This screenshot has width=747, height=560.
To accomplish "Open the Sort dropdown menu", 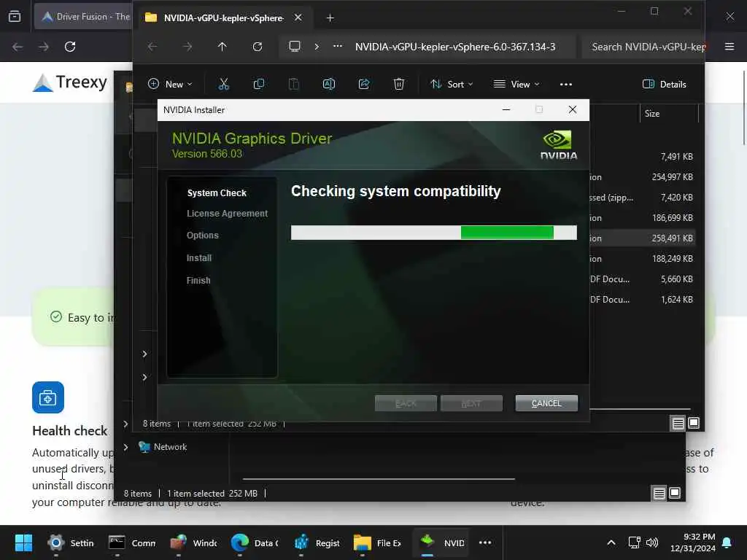I will pos(452,85).
